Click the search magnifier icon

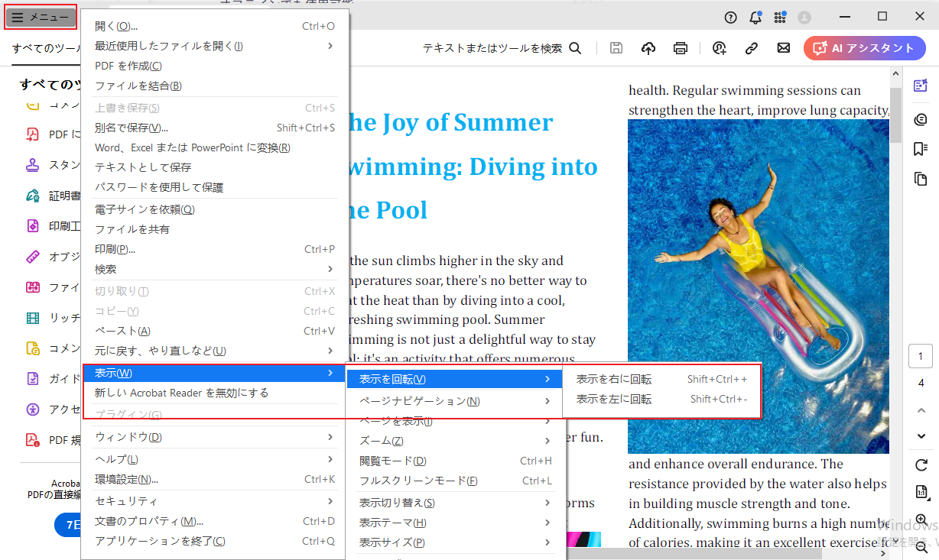(575, 48)
